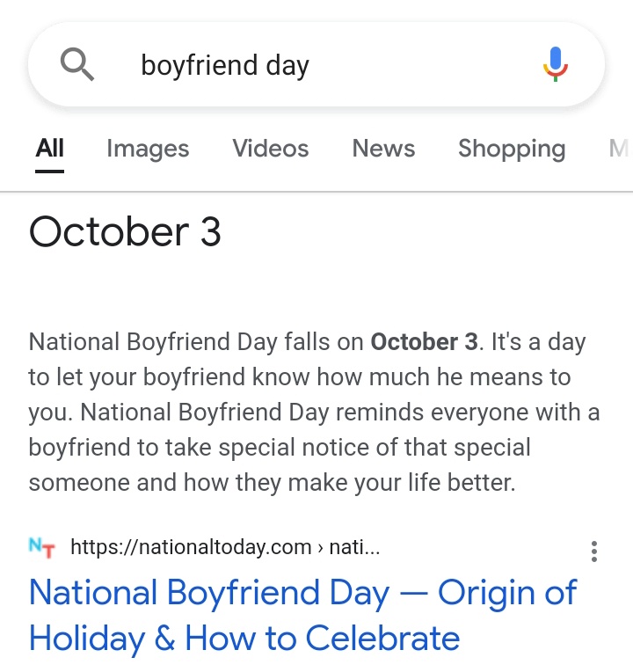Click the truncated "nati..." breadcrumb path

coord(354,547)
